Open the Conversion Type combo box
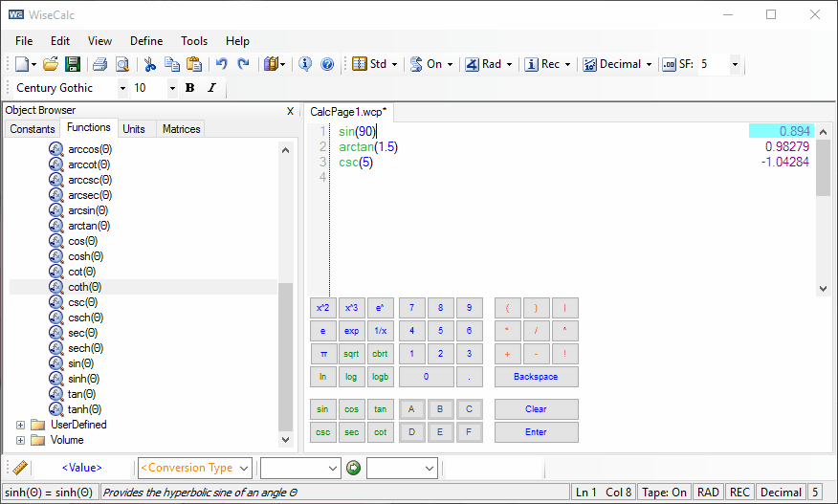This screenshot has height=504, width=838. pyautogui.click(x=195, y=468)
